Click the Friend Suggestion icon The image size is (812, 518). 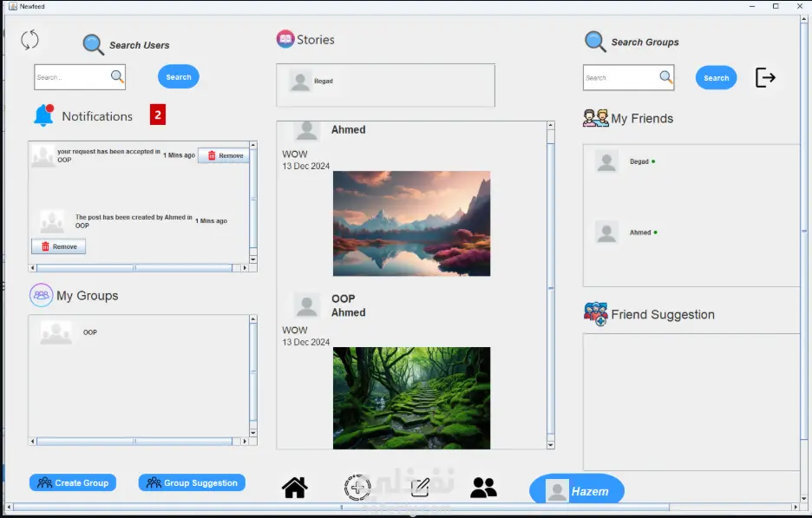point(595,314)
